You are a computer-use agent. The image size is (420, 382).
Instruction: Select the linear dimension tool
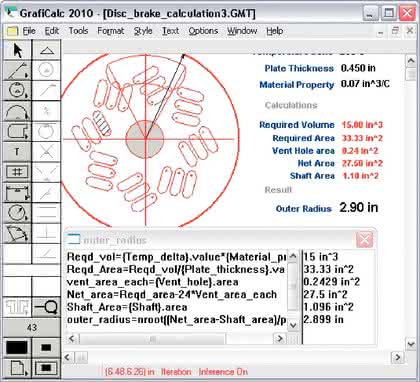pos(17,193)
